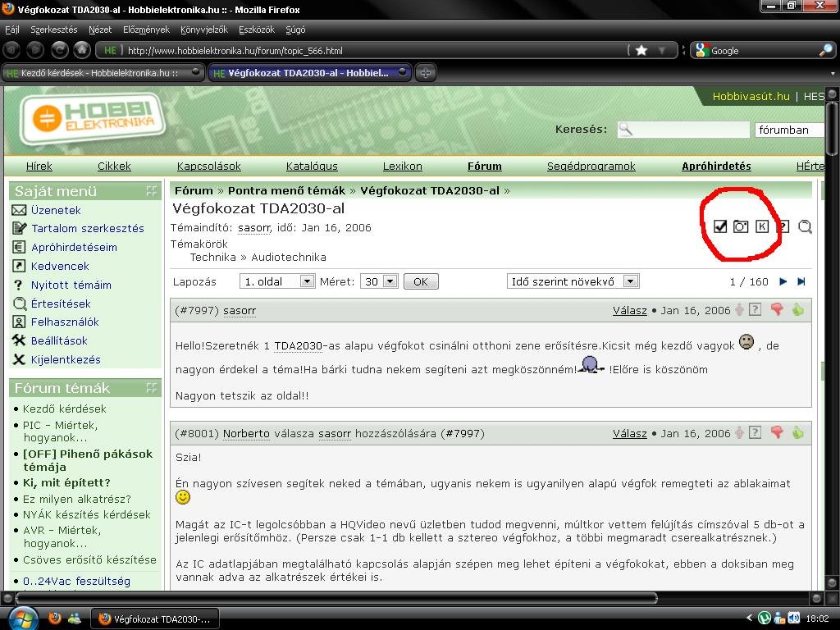Image resolution: width=840 pixels, height=630 pixels.
Task: Reload the page with the refresh button
Action: (59, 50)
